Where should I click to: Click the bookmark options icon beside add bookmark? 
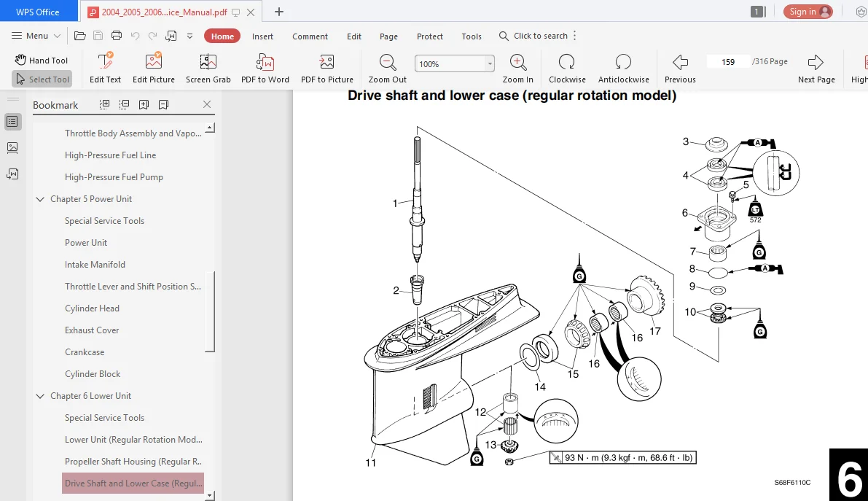163,104
